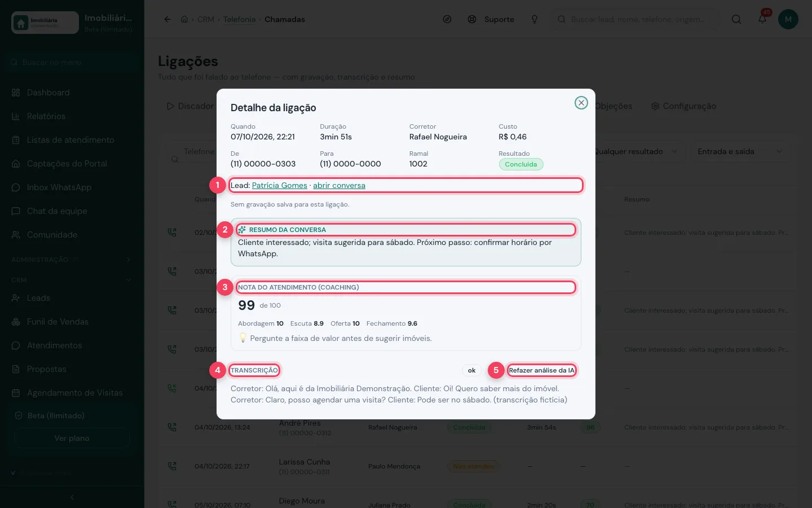Open Funil de Vendas in sidebar

coord(72,322)
